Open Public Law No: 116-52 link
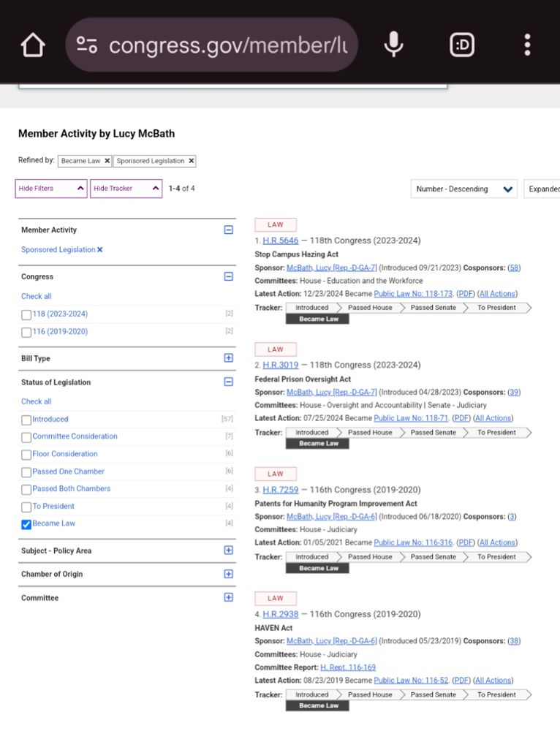 click(x=411, y=680)
